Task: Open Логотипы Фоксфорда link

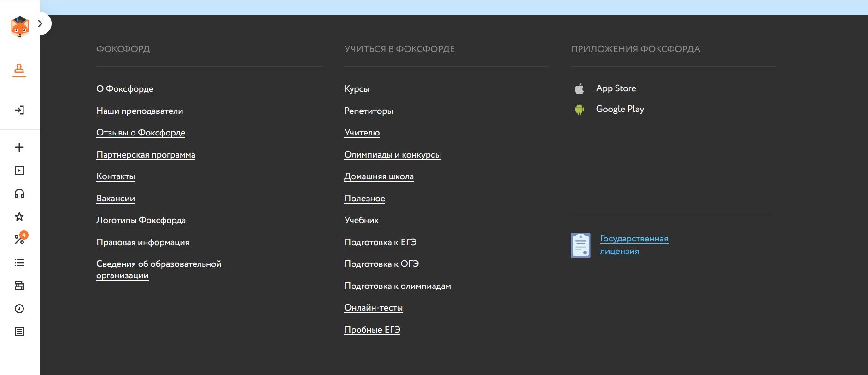Action: click(141, 220)
